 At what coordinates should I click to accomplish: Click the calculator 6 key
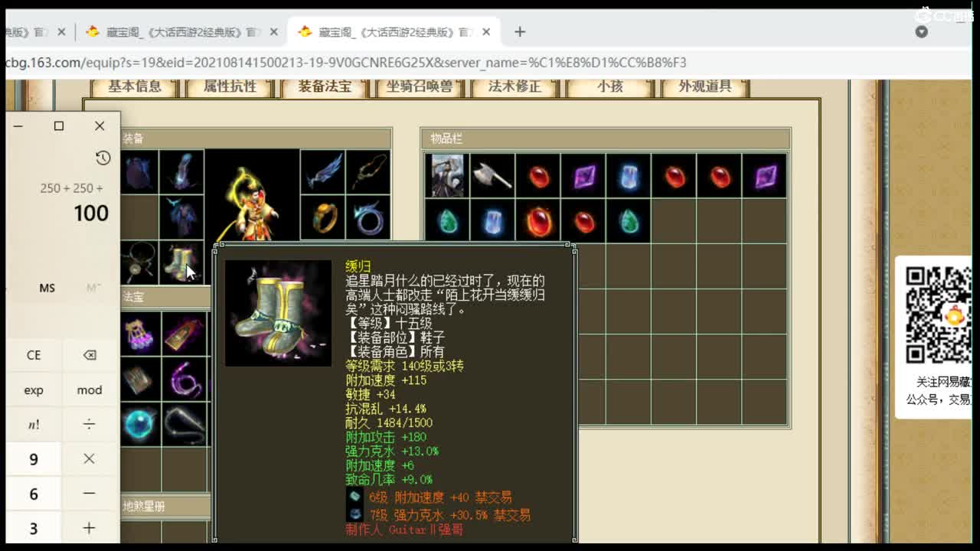point(34,494)
